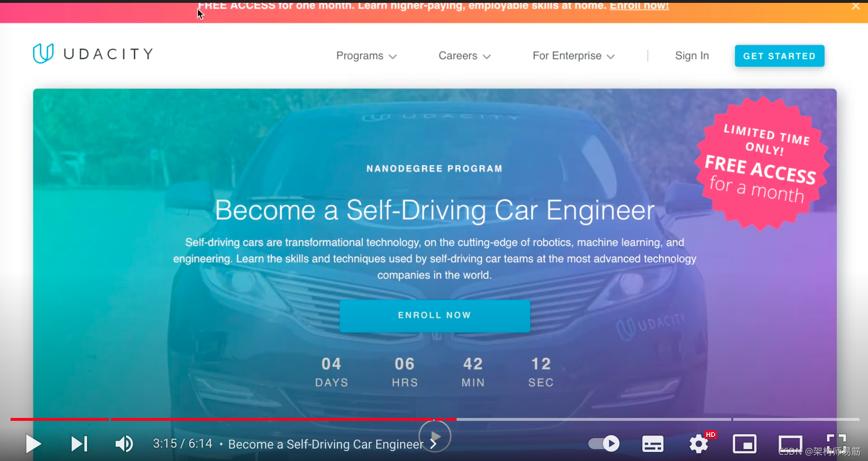Click the UDACITY wordmark text
This screenshot has width=868, height=461.
pyautogui.click(x=108, y=54)
